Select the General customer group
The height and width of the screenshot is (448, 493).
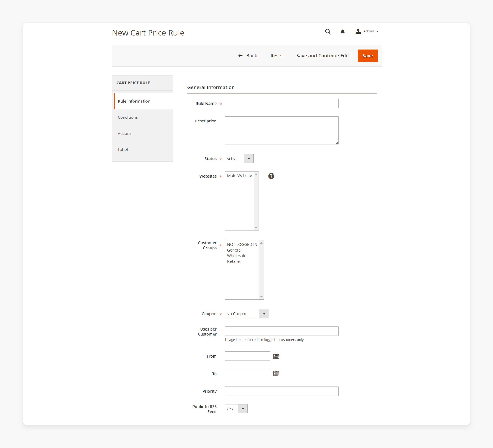pos(234,250)
